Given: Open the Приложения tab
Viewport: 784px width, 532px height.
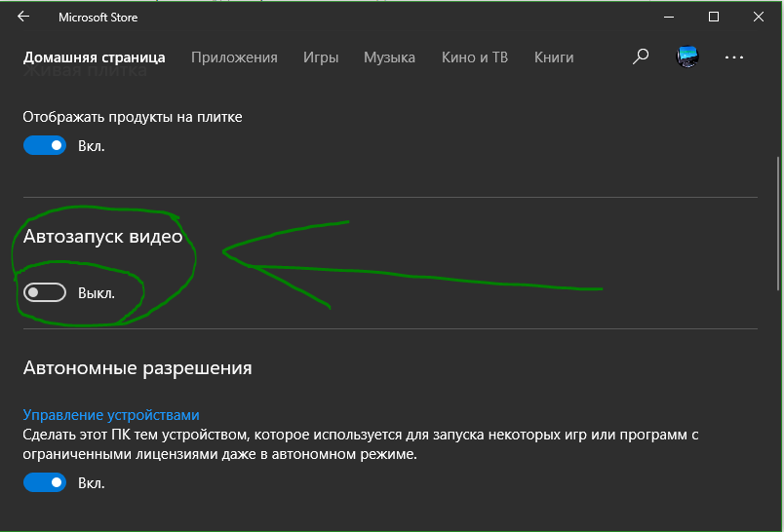Looking at the screenshot, I should (x=234, y=57).
